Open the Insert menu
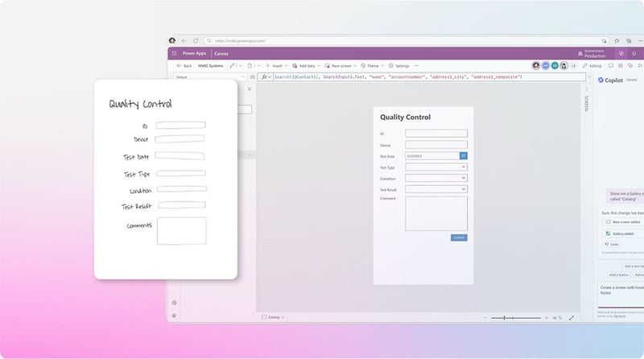This screenshot has height=359, width=644. pyautogui.click(x=276, y=66)
